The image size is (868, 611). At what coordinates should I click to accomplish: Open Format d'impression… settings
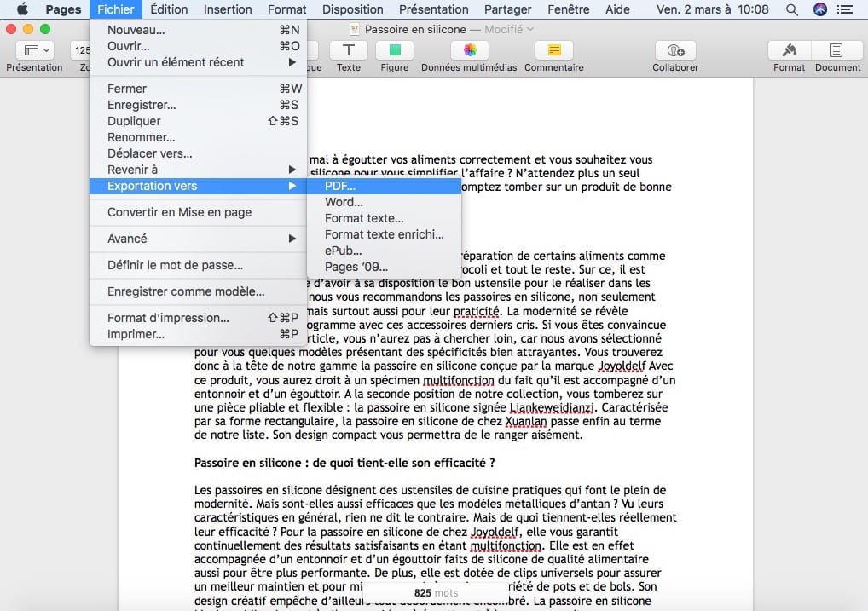click(198, 318)
